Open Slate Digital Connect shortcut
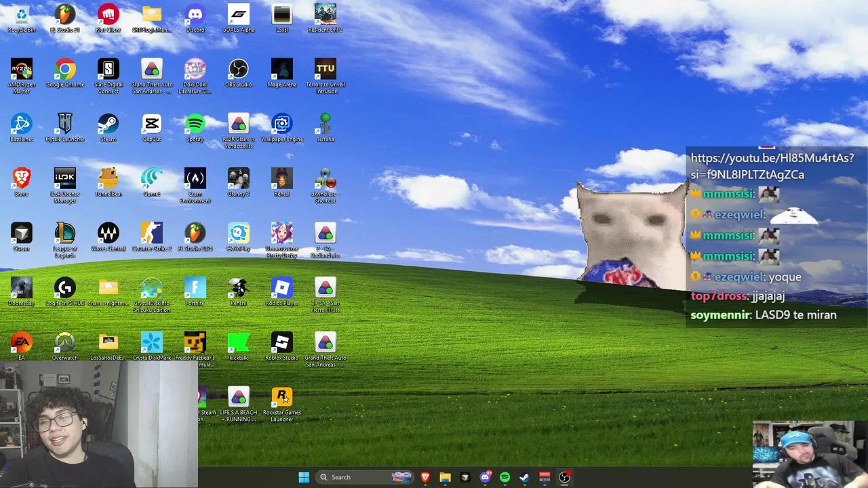Screen dimensions: 868x488 108,76
